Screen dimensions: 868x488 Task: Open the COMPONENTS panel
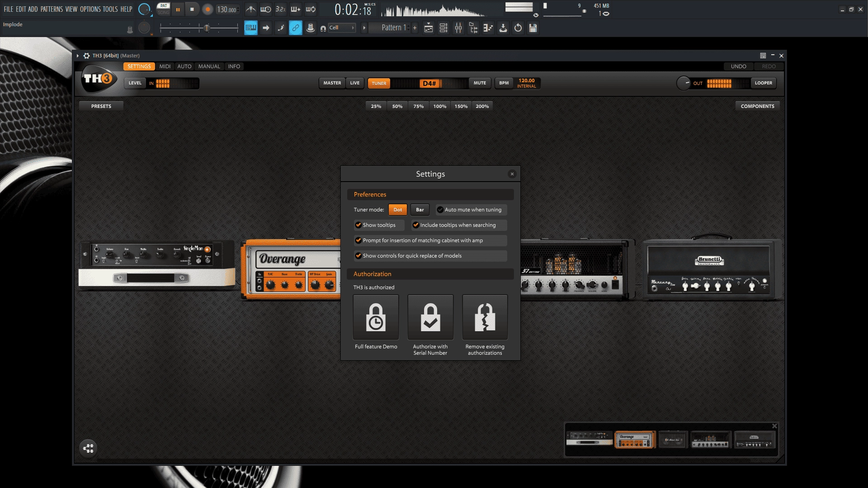pyautogui.click(x=757, y=106)
